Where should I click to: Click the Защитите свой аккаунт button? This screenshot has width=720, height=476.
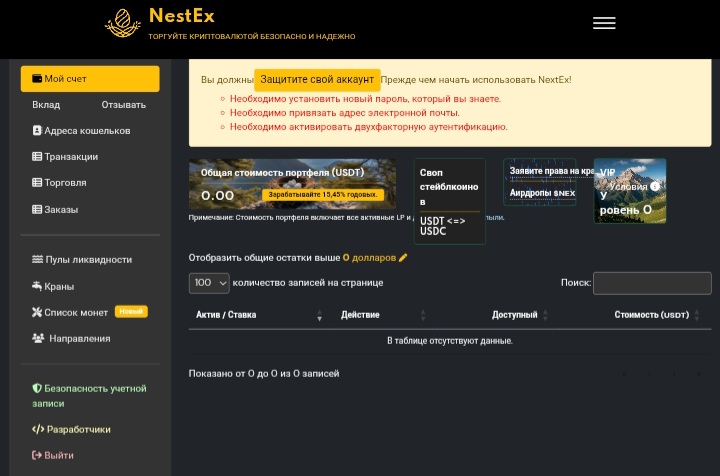[x=317, y=79]
